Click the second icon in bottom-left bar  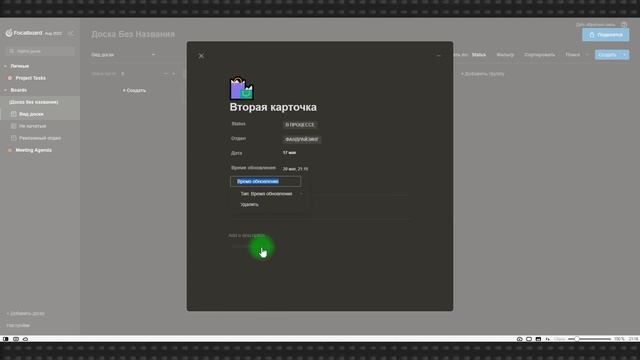tap(16, 339)
